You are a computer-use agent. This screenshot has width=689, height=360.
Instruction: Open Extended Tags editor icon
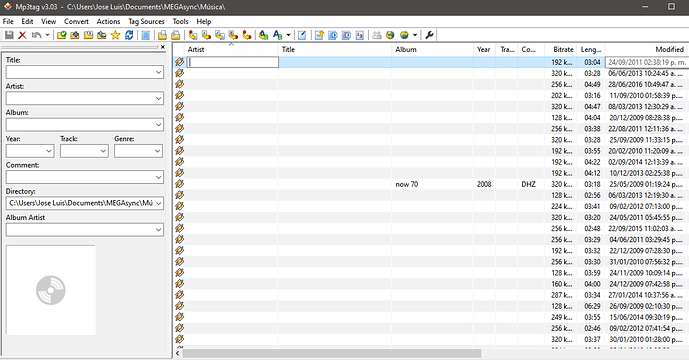point(302,35)
